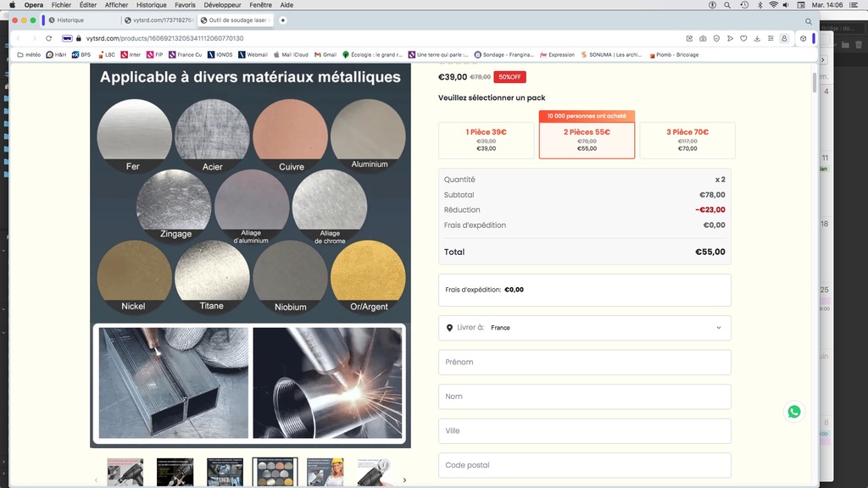Image resolution: width=868 pixels, height=488 pixels.
Task: Take a snapshot with the camera icon
Action: (x=703, y=38)
